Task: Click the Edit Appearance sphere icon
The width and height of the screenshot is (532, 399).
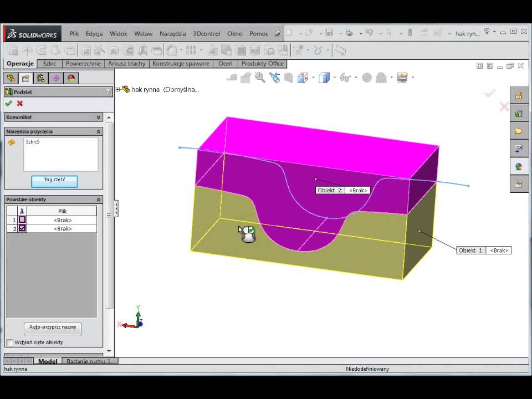Action: click(367, 78)
